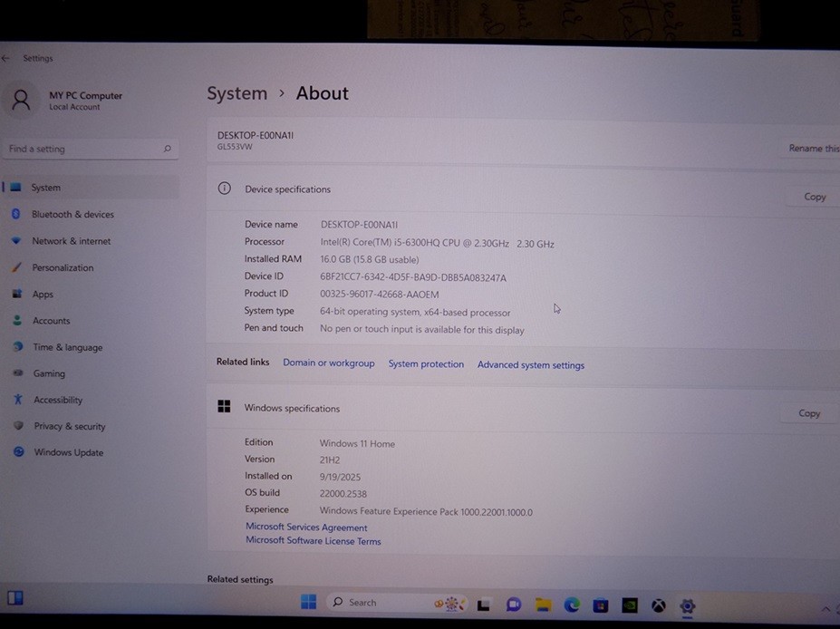Click the Device specifications info icon

click(225, 188)
